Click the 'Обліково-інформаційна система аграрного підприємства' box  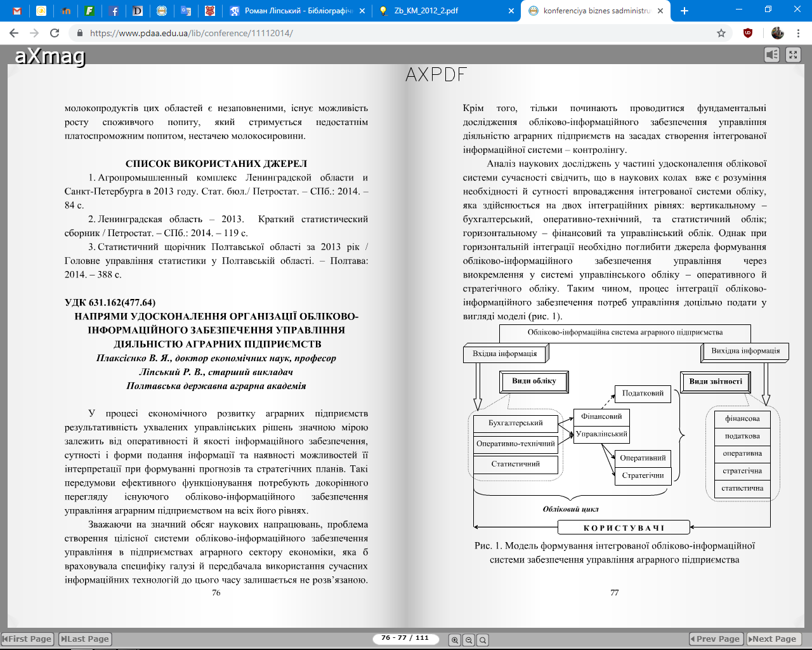point(625,333)
